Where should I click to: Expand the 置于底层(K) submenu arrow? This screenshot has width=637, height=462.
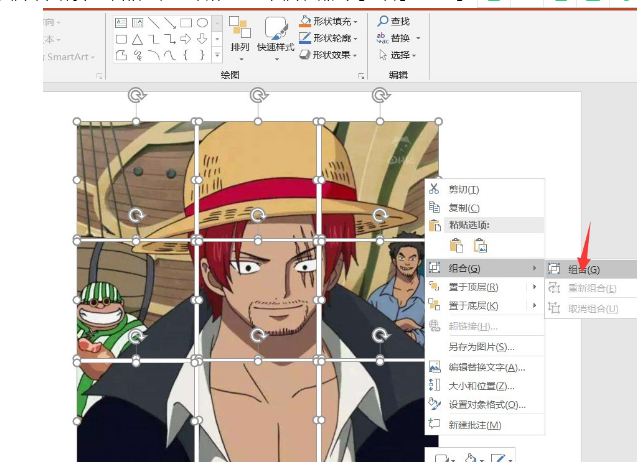pyautogui.click(x=535, y=305)
